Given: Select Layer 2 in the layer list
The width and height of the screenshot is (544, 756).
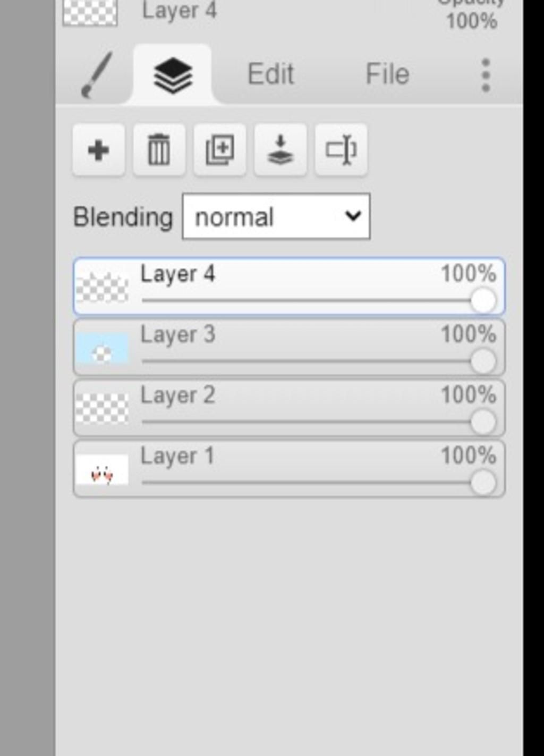Looking at the screenshot, I should (289, 408).
